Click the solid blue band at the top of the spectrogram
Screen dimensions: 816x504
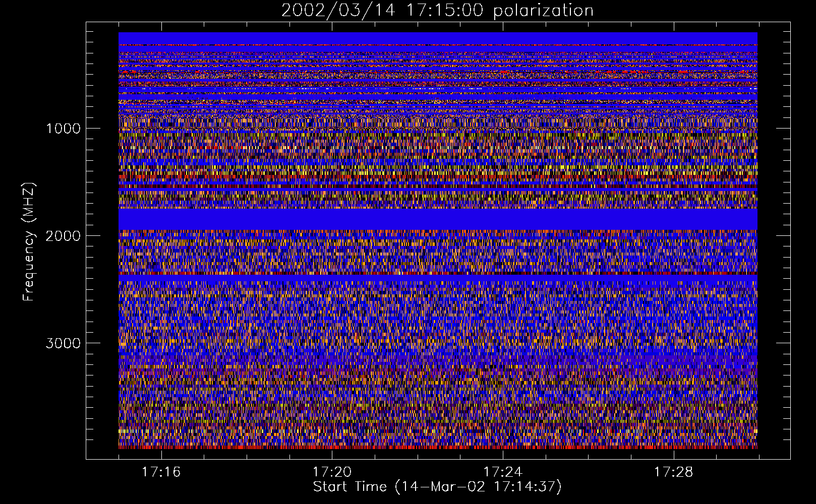point(438,38)
